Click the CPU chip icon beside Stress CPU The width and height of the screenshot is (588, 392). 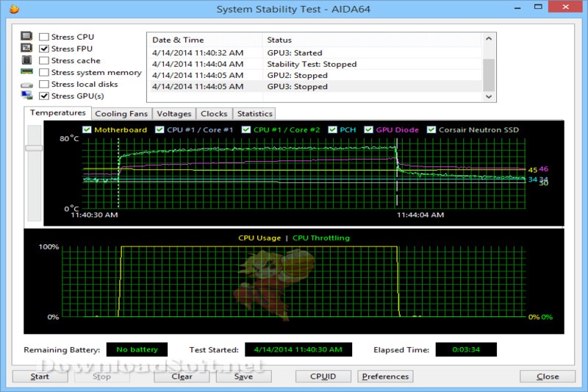click(26, 36)
